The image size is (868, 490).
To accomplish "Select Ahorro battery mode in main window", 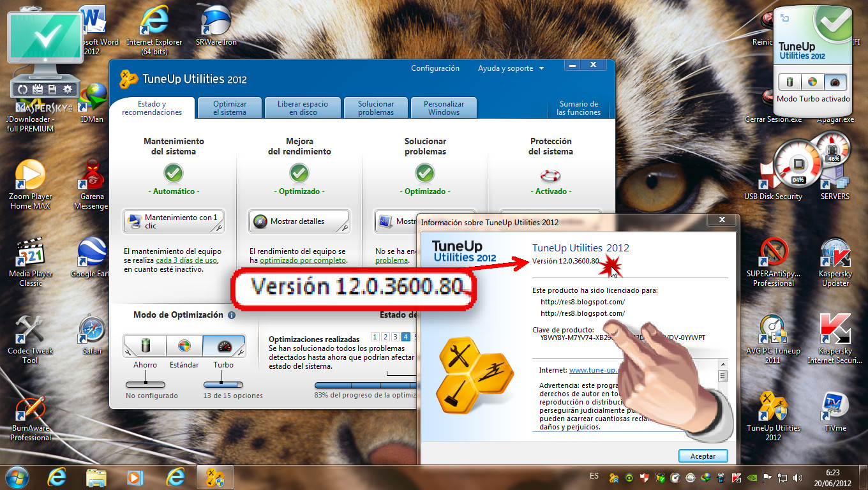I will [x=145, y=346].
